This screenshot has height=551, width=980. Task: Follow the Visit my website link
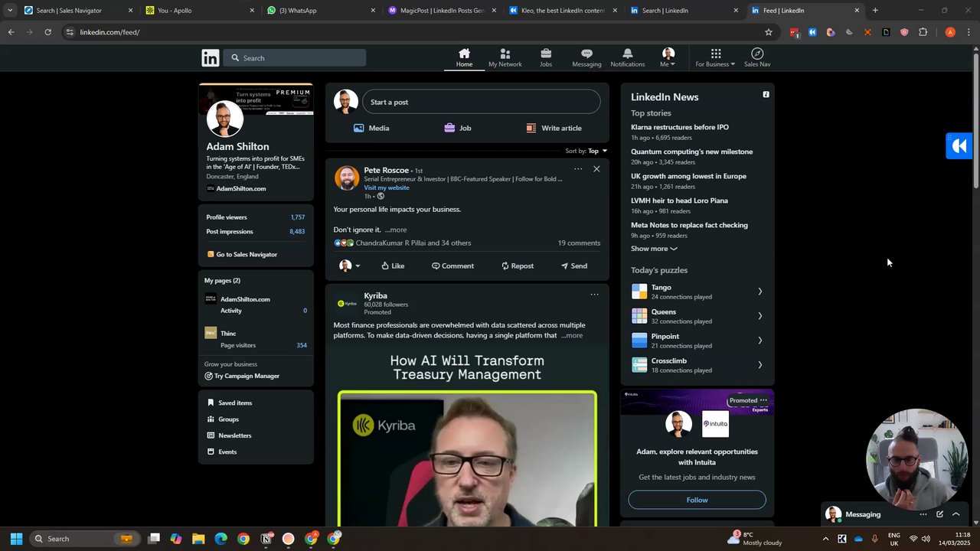pyautogui.click(x=386, y=187)
